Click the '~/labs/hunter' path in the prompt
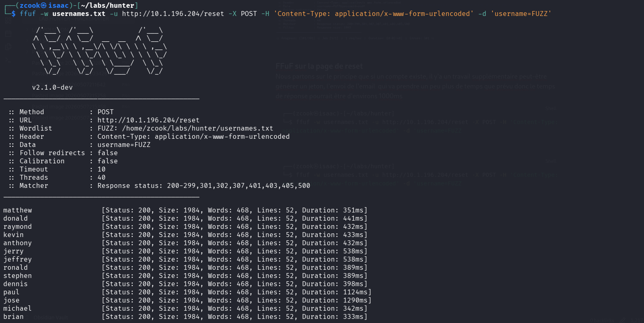Viewport: 644px width, 323px height. tap(108, 6)
